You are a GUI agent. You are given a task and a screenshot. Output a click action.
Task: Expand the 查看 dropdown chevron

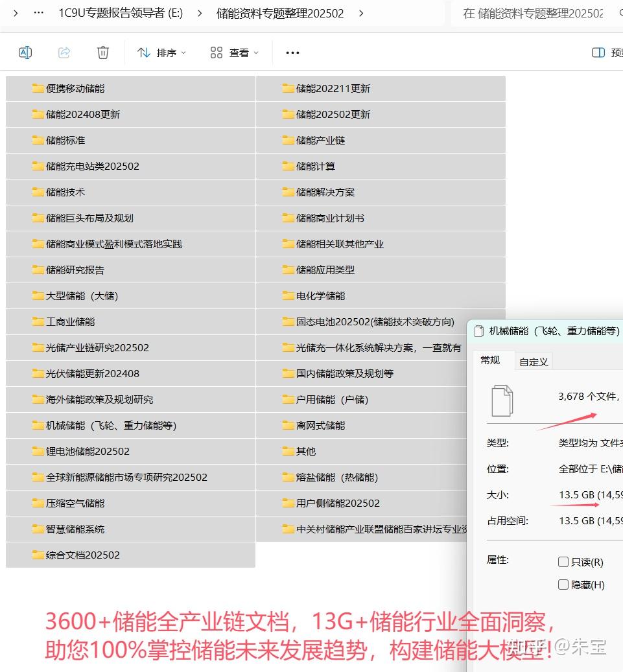[x=256, y=52]
